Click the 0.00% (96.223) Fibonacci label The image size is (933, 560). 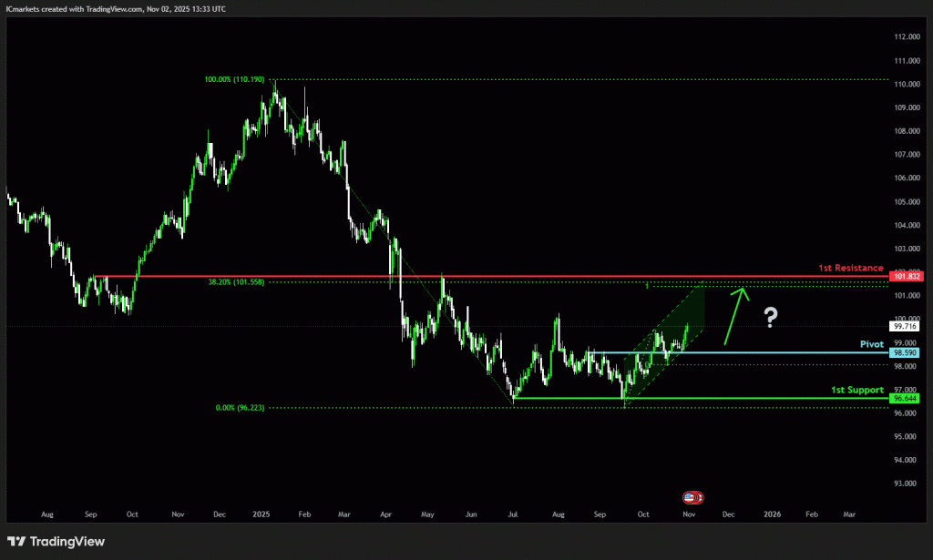coord(240,408)
